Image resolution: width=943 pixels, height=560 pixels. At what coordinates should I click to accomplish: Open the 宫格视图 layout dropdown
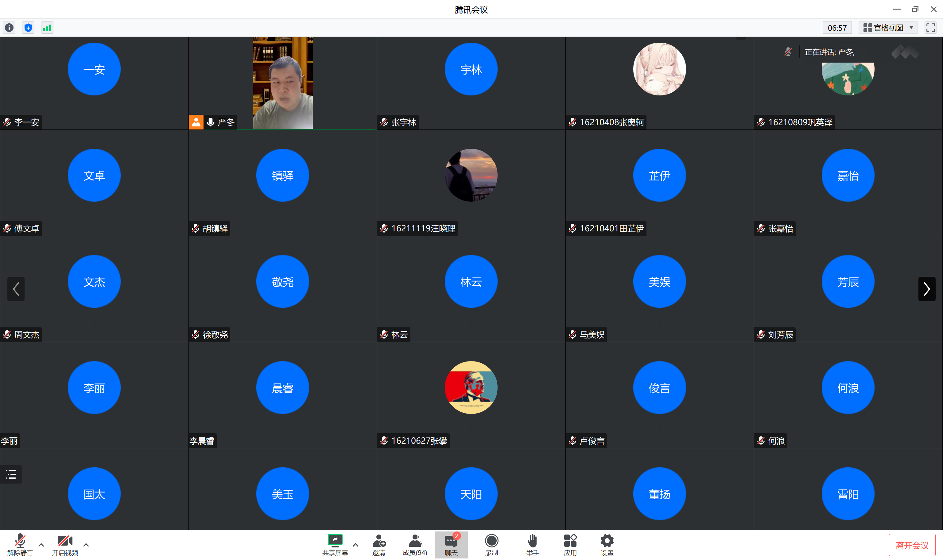click(888, 28)
